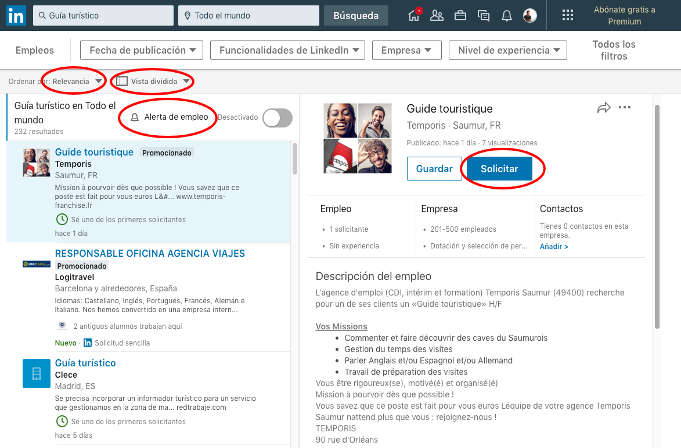Image resolution: width=681 pixels, height=448 pixels.
Task: Open Todos los filtros
Action: click(x=613, y=50)
